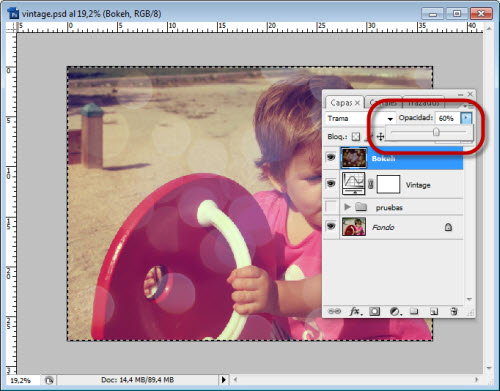500x391 pixels.
Task: Click the opacity slider arrow button
Action: tap(466, 118)
